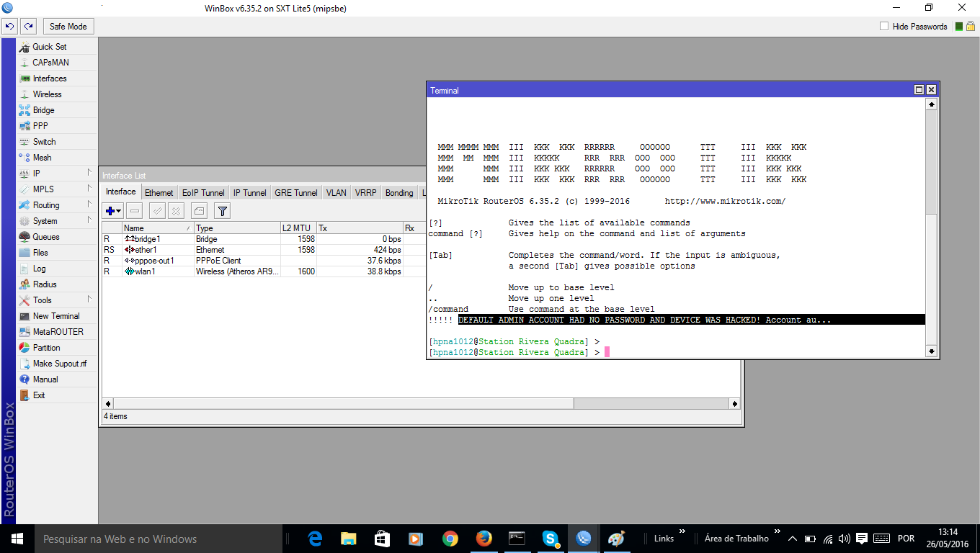Open Google Chrome from taskbar
This screenshot has height=553, width=980.
pos(450,539)
